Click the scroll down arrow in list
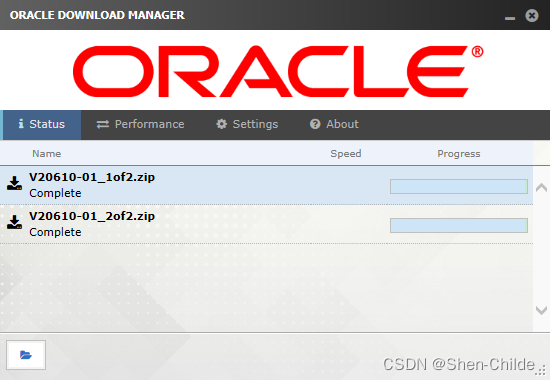Screen dimensions: 550x380 [542, 310]
